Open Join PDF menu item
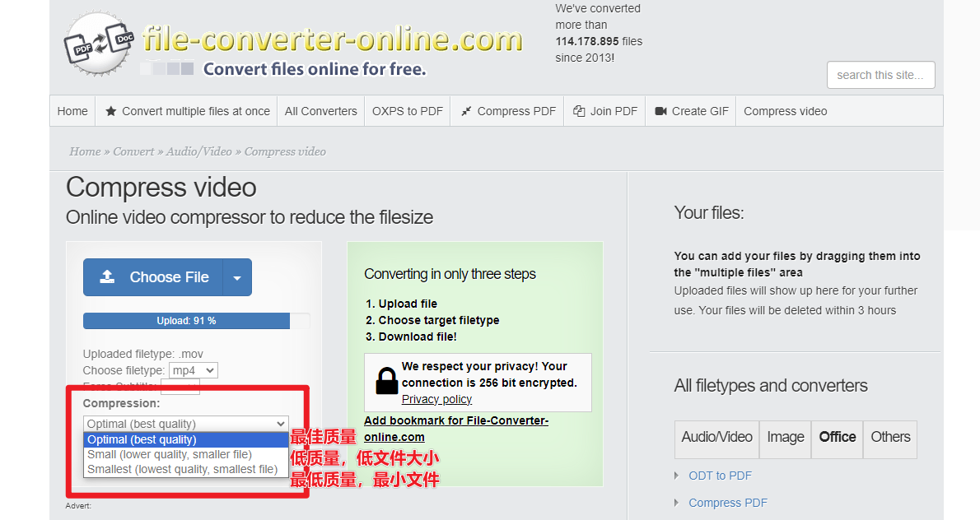Image resolution: width=980 pixels, height=520 pixels. click(605, 111)
